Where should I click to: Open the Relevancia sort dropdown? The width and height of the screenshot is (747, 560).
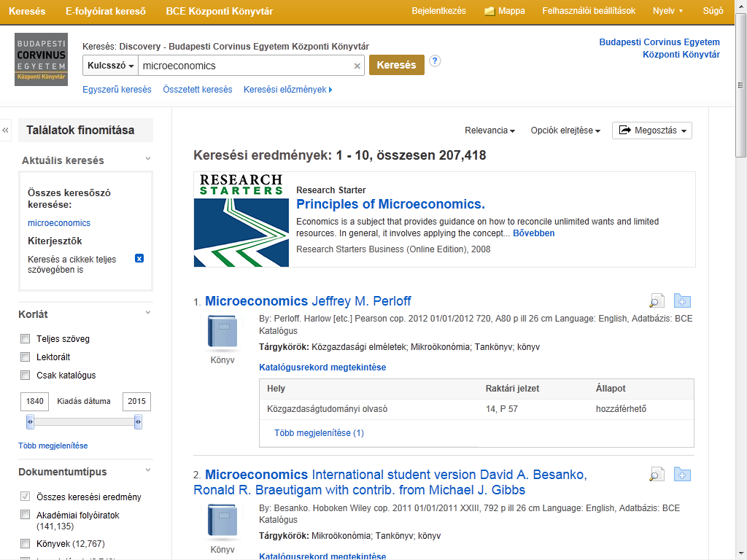click(489, 131)
